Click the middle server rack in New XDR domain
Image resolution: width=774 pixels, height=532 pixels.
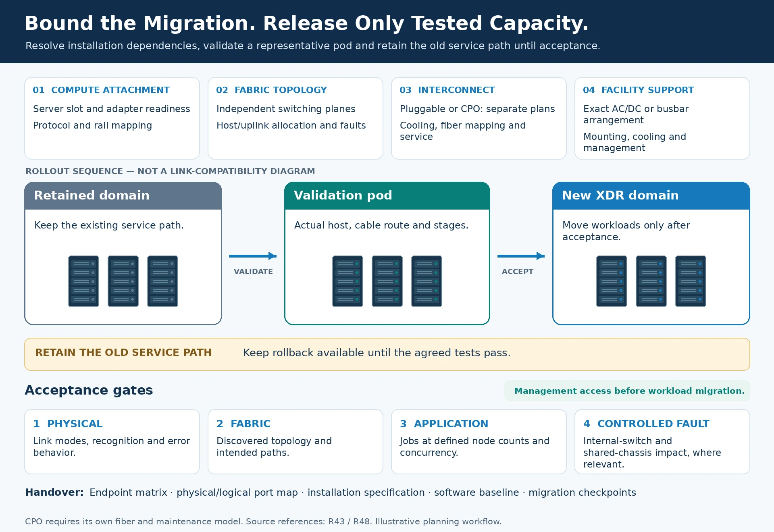[651, 281]
